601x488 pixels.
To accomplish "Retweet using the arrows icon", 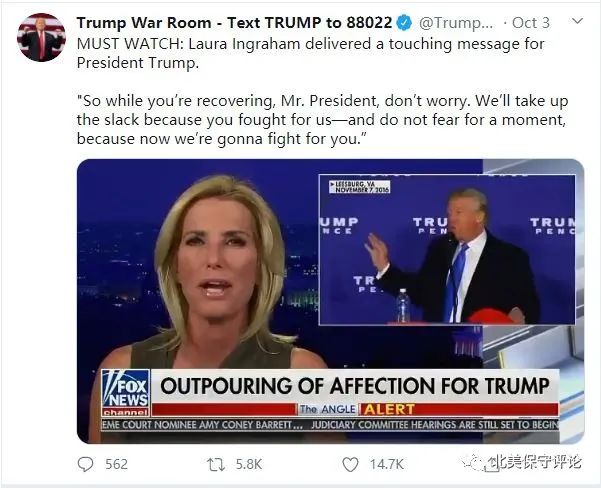I will (216, 465).
